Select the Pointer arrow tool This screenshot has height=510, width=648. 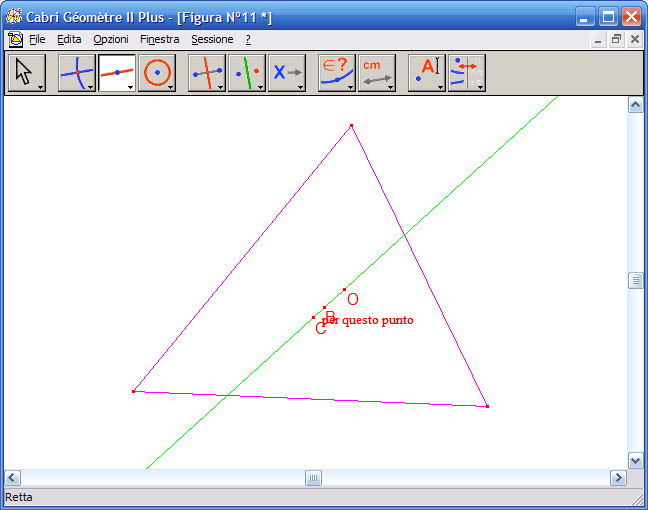pos(27,73)
